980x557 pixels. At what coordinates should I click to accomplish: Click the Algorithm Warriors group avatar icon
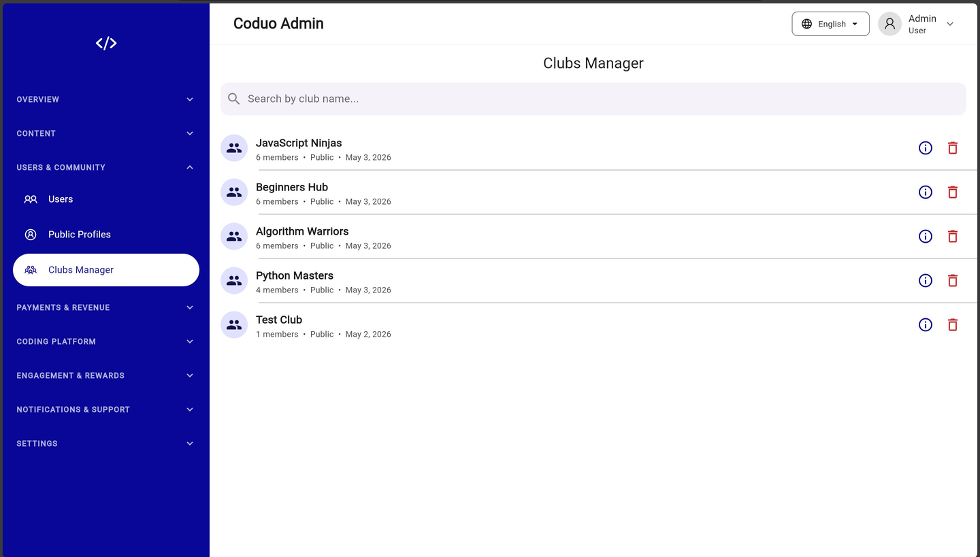[234, 236]
